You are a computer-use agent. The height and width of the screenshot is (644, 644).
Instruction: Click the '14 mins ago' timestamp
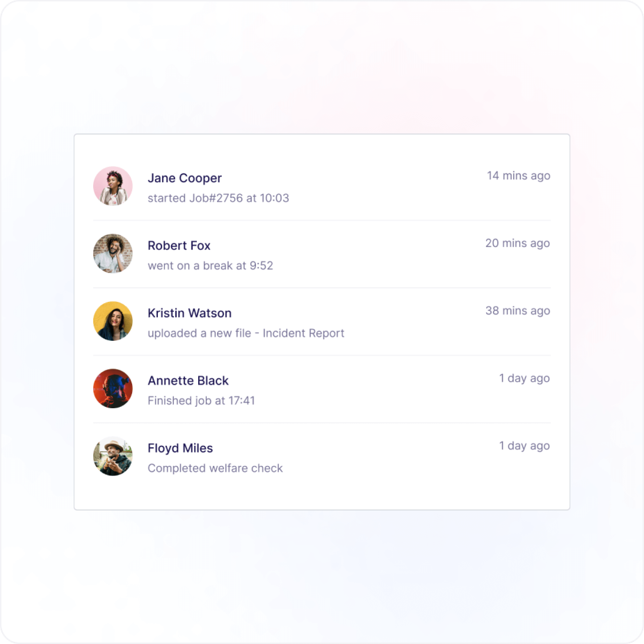(x=518, y=176)
